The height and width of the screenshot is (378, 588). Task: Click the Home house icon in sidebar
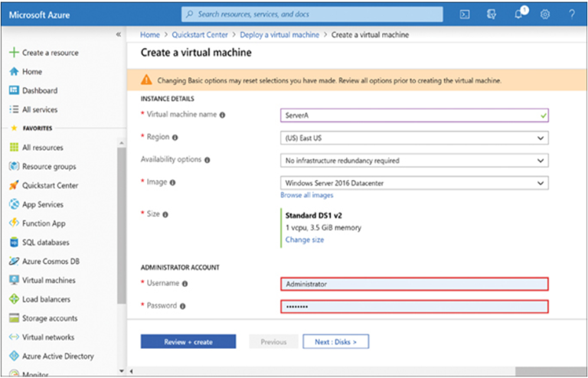14,72
